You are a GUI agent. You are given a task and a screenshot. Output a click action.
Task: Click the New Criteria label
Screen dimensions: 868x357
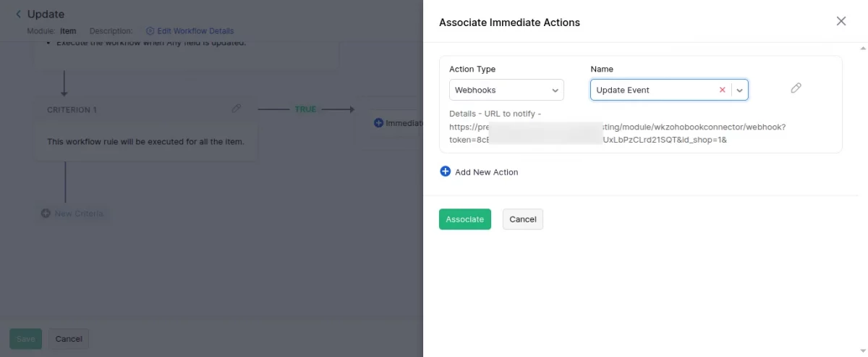(x=79, y=214)
